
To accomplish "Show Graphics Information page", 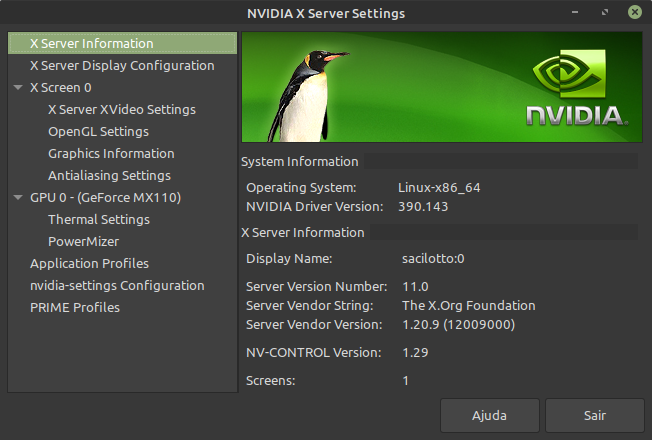I will (111, 154).
